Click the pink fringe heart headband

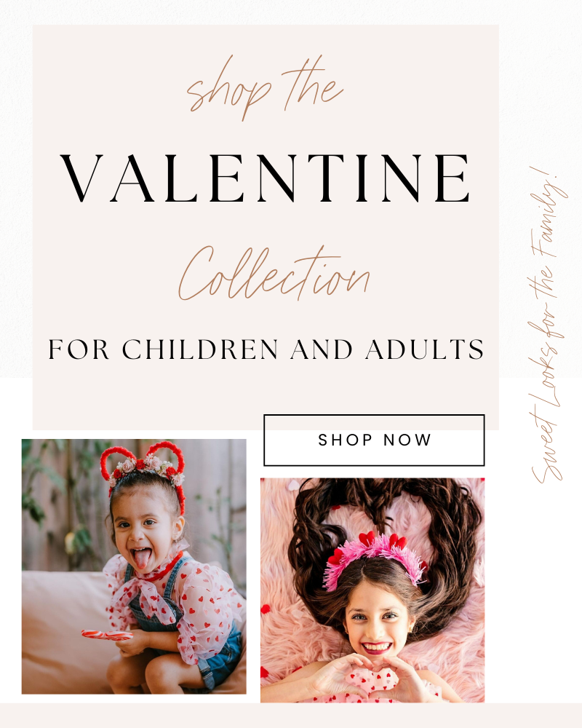[x=374, y=557]
